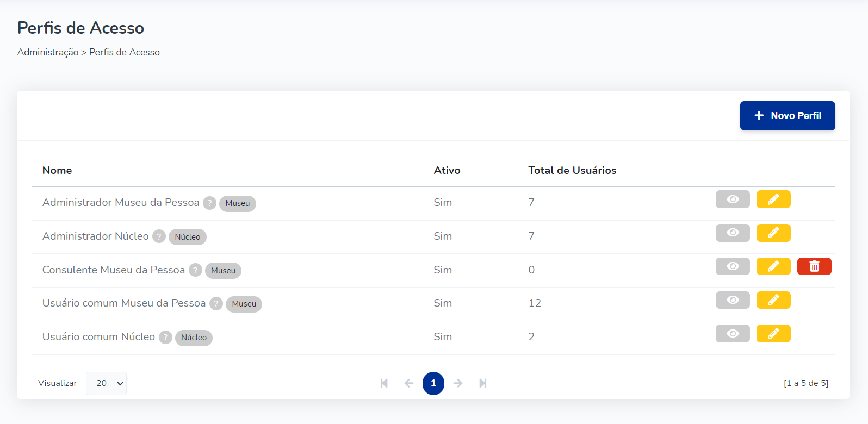Click help icon beside Consulente Museu da Pessoa
This screenshot has width=868, height=424.
click(195, 270)
